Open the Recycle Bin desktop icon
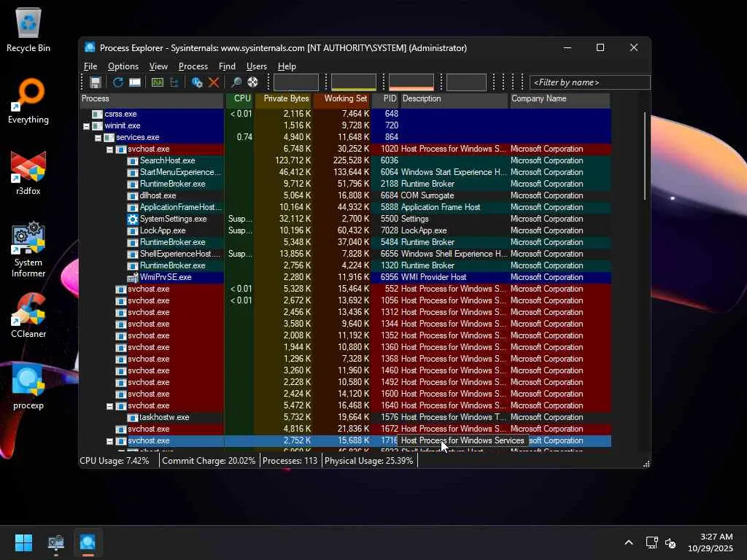The height and width of the screenshot is (560, 747). pos(28,29)
